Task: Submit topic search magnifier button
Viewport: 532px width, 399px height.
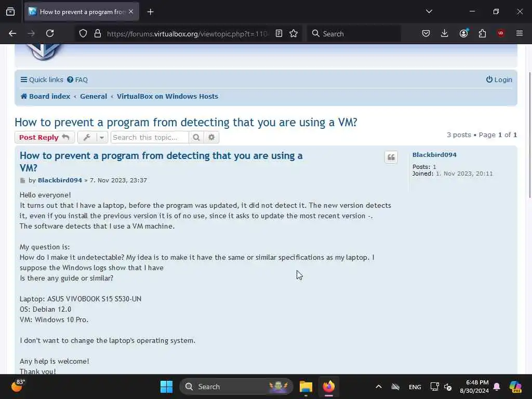Action: coord(196,137)
